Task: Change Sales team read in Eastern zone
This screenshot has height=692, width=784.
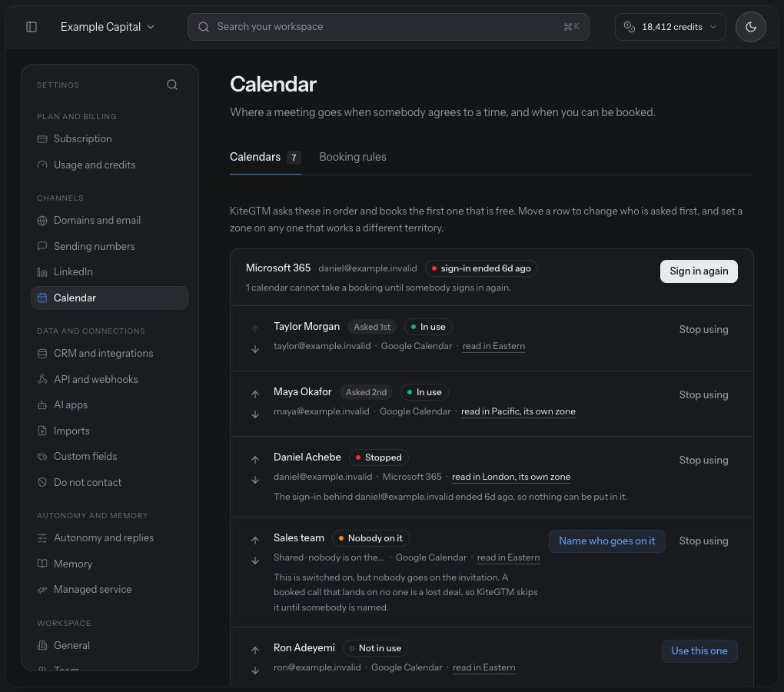Action: [508, 557]
